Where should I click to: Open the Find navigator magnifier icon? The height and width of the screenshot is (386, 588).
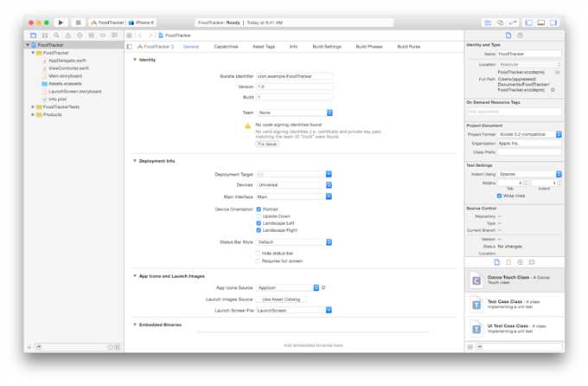(56, 35)
